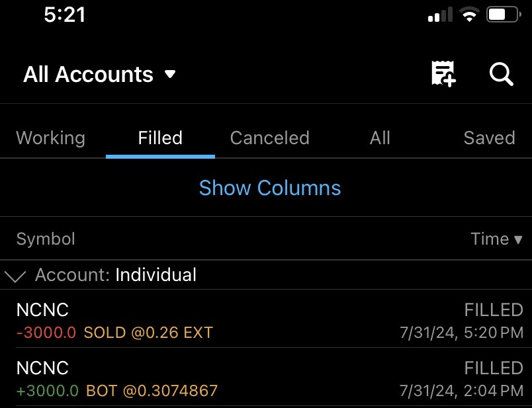Tap the 5:21 status bar clock

[x=65, y=15]
